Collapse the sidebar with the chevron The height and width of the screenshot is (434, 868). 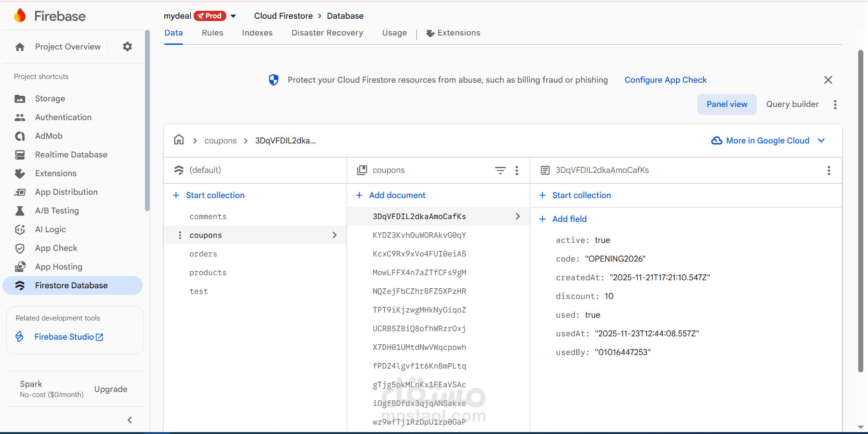[x=130, y=420]
